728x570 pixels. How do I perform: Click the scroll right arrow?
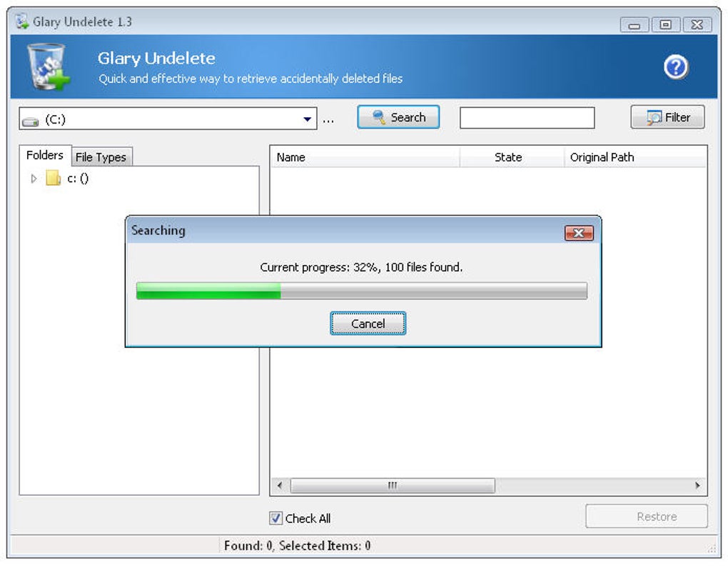coord(697,486)
